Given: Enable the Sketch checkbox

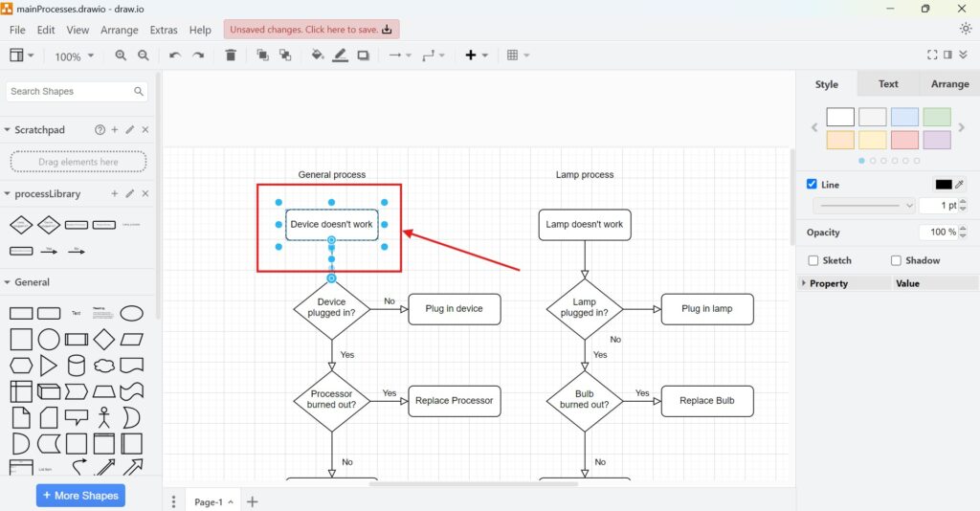Looking at the screenshot, I should pos(813,260).
